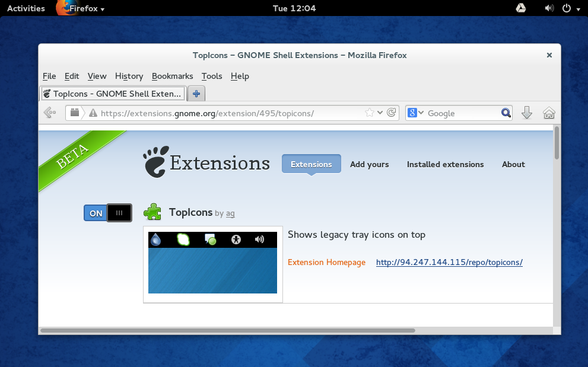Expand the Firefox app menu arrow
Image resolution: width=588 pixels, height=367 pixels.
click(103, 9)
